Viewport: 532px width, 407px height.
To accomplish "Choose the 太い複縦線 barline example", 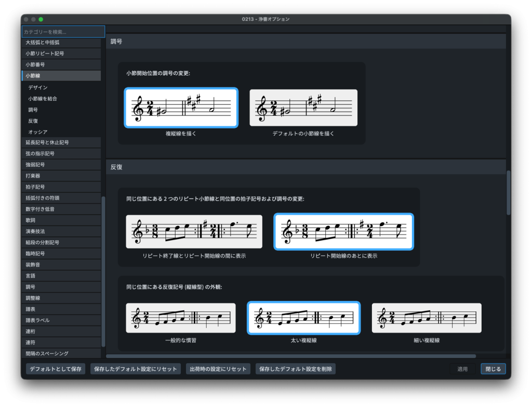I will point(303,318).
